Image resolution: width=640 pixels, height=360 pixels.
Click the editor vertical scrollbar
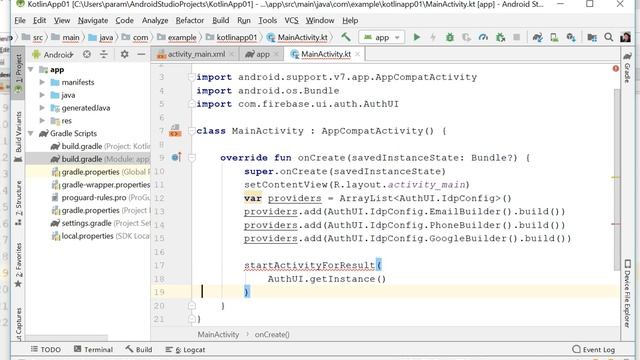click(x=617, y=180)
